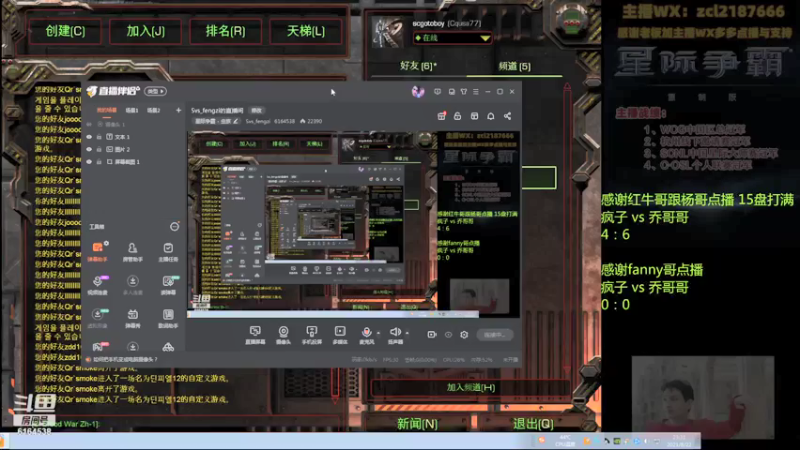The width and height of the screenshot is (800, 450).
Task: Click the 创建(C) game button
Action: click(65, 31)
